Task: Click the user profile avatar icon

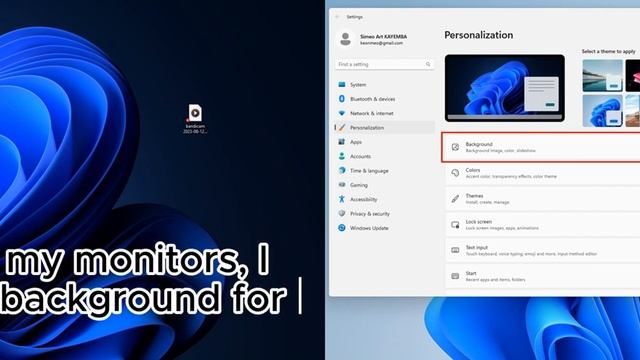Action: click(345, 39)
